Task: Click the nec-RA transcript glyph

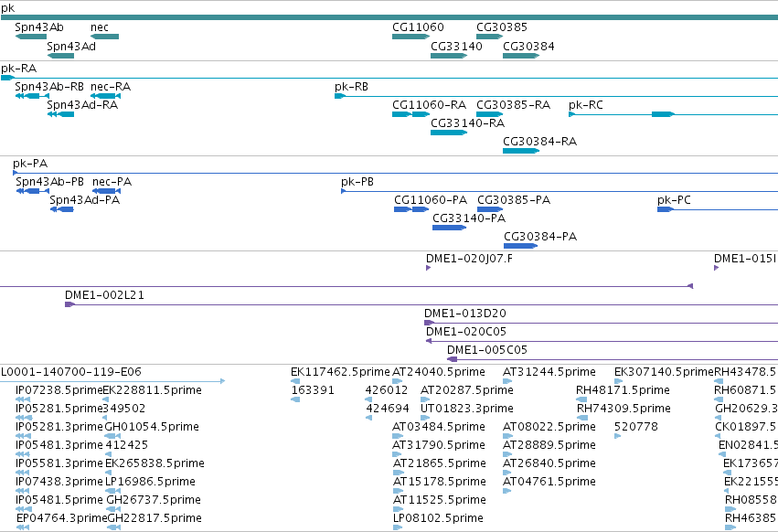Action: pyautogui.click(x=106, y=96)
